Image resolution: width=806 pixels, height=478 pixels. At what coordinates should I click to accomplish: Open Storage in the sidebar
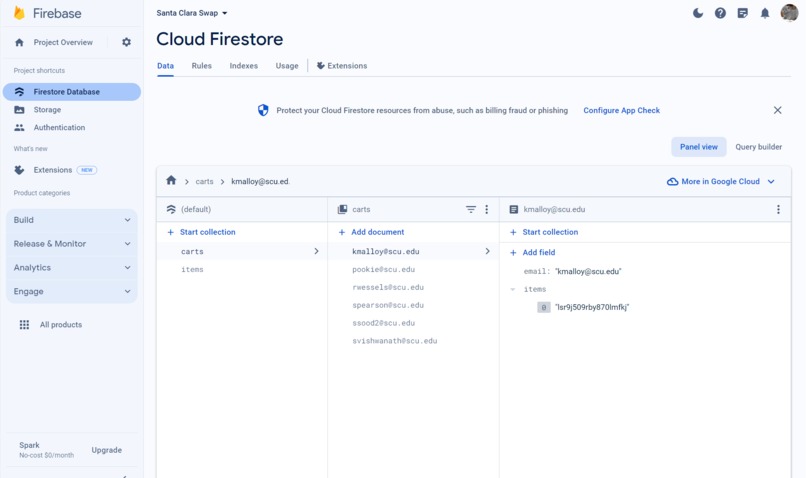pos(47,109)
